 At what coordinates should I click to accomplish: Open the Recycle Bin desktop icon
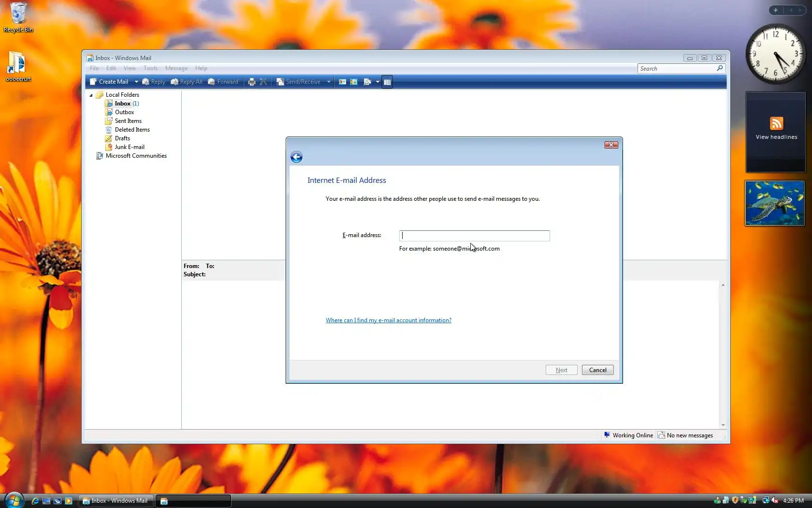(x=18, y=17)
